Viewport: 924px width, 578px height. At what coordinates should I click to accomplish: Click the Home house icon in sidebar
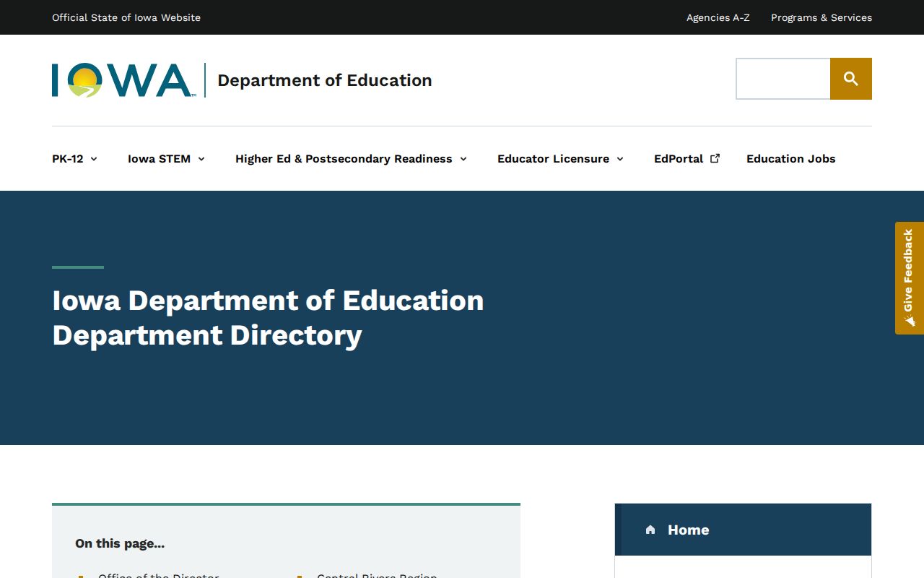coord(650,530)
